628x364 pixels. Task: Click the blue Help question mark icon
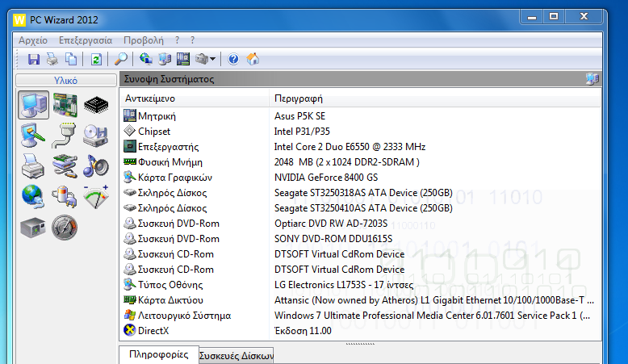233,59
